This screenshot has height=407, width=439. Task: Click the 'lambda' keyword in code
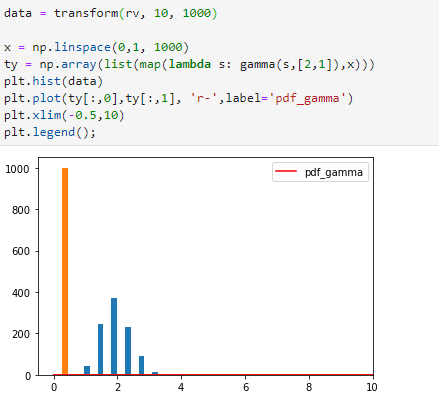click(x=190, y=64)
